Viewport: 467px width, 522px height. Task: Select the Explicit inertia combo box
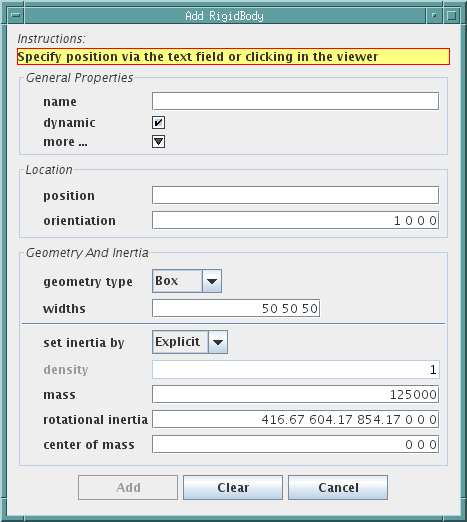click(x=190, y=342)
